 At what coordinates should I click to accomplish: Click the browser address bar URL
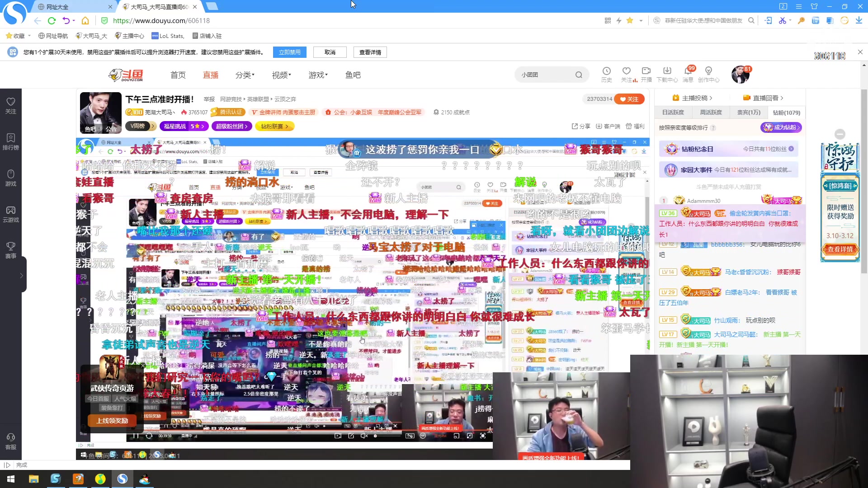[161, 21]
